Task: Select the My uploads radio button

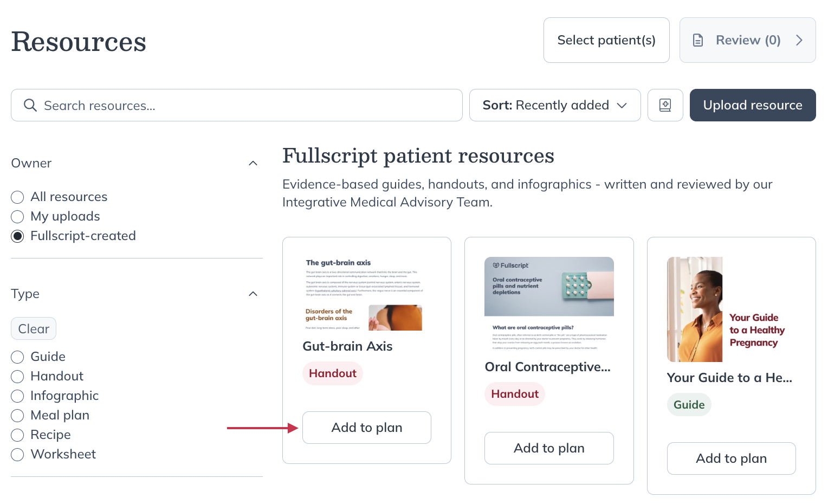Action: [17, 216]
